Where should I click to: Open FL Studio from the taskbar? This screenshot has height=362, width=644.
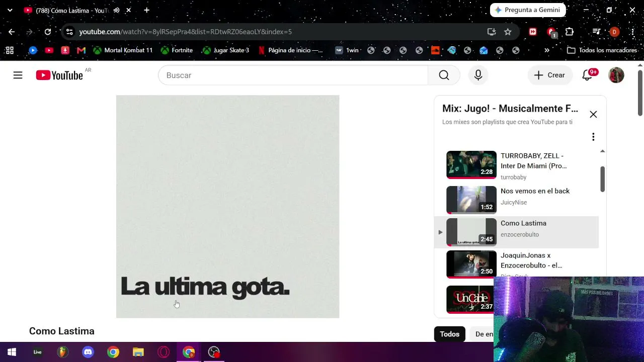point(62,352)
